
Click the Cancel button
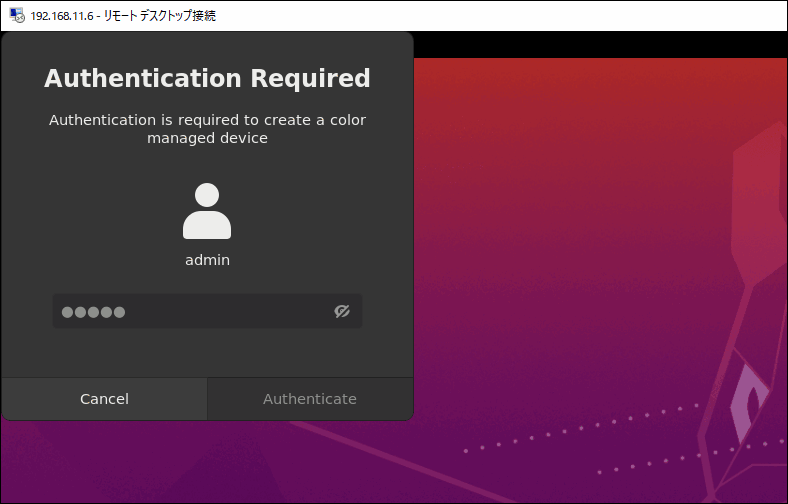click(105, 399)
